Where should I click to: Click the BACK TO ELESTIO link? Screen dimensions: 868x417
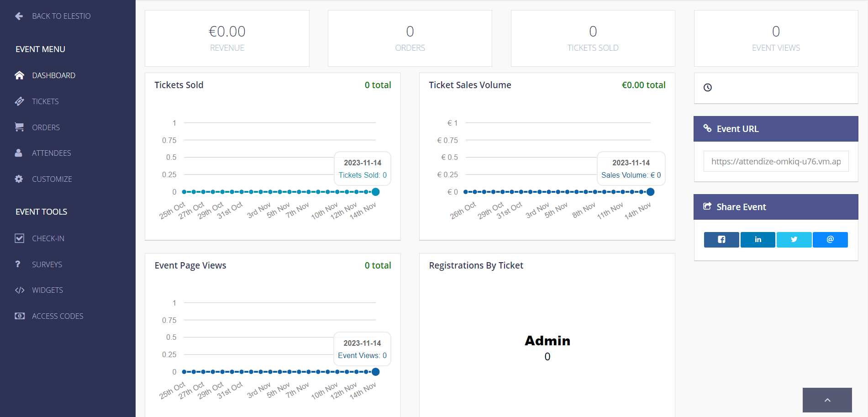point(62,16)
